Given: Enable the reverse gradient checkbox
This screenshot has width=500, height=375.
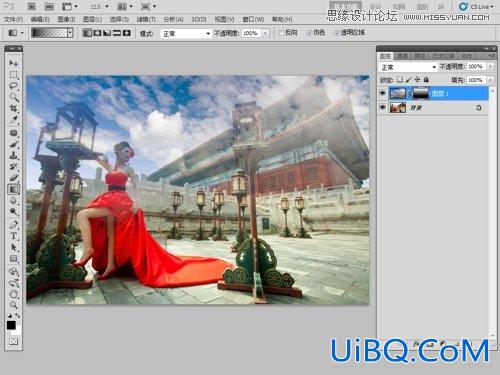Looking at the screenshot, I should pyautogui.click(x=281, y=33).
